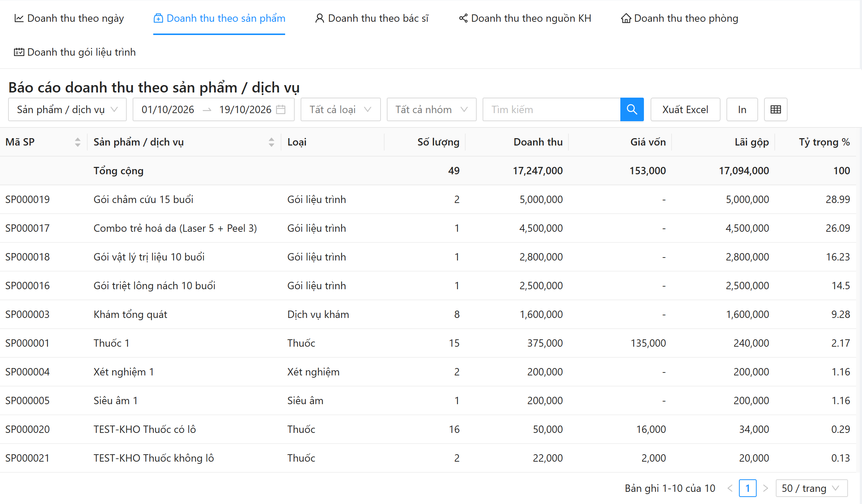Click the Xuất Excel button
This screenshot has height=504, width=862.
tap(685, 109)
